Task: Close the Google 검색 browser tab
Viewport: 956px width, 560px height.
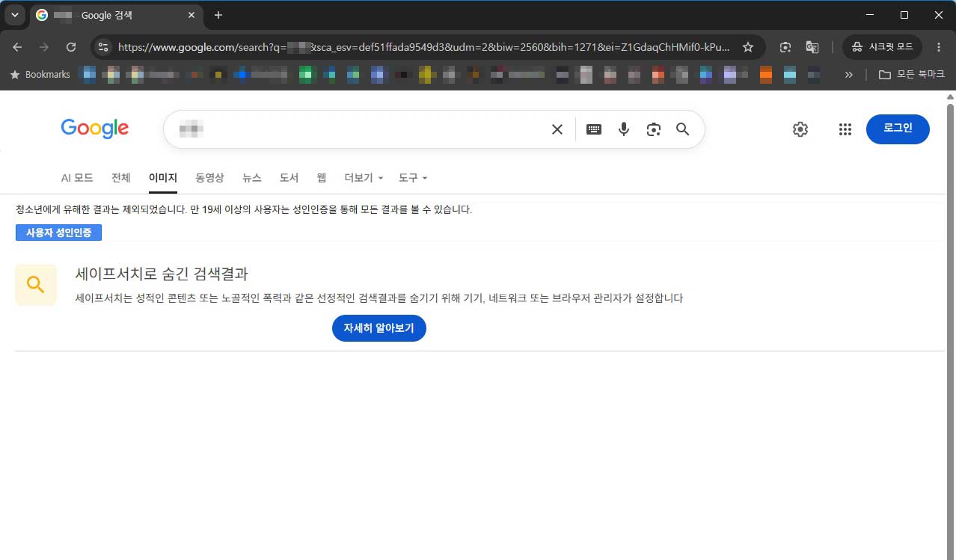Action: 191,15
